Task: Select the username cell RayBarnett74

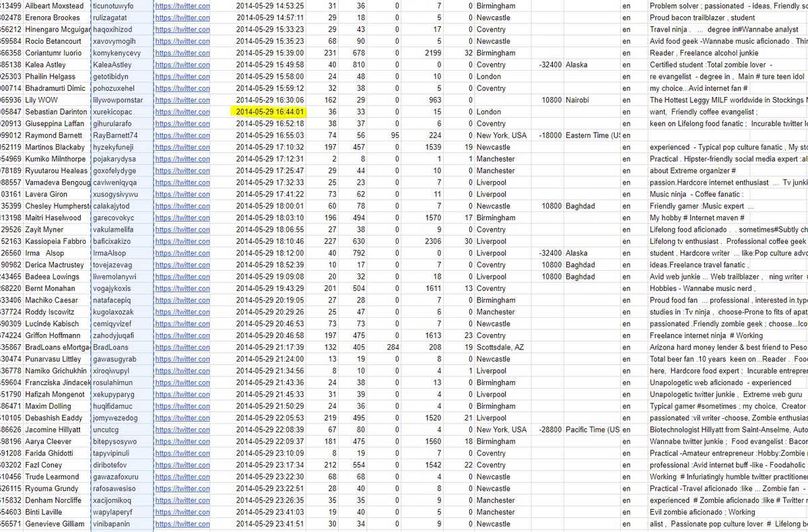Action: [114, 135]
